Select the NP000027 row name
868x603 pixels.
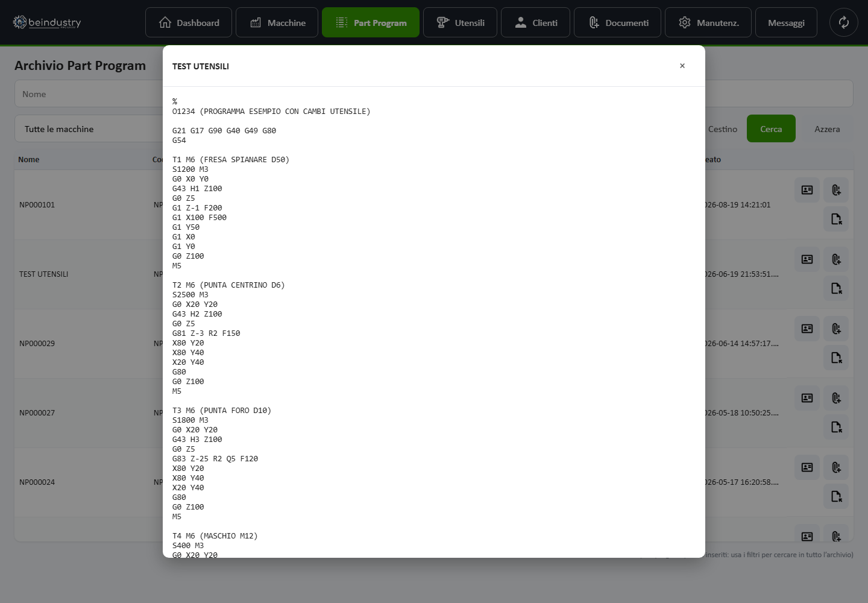37,412
